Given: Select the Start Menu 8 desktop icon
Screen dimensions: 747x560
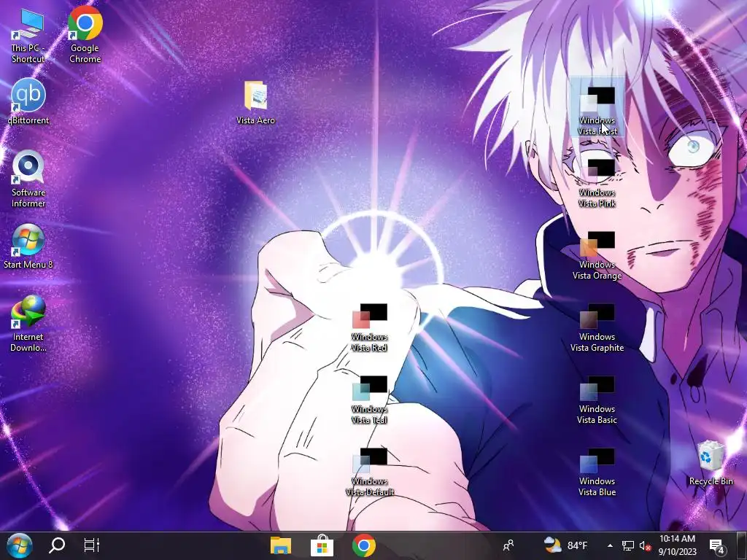Looking at the screenshot, I should point(28,246).
